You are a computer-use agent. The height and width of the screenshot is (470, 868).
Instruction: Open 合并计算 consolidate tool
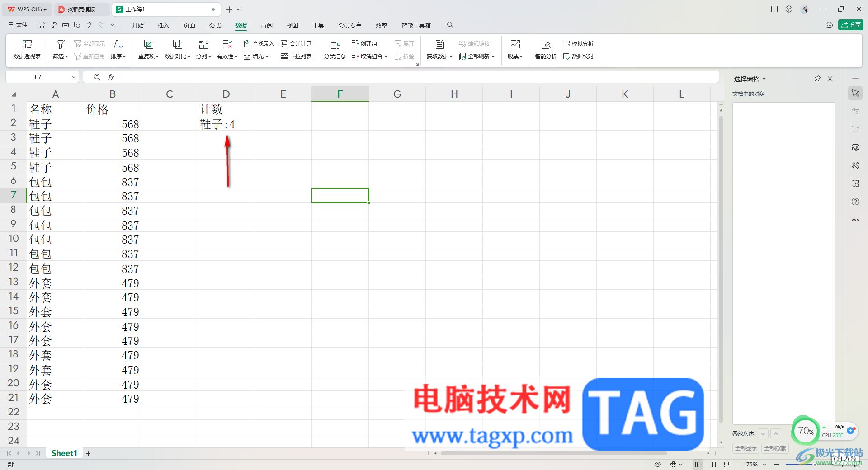pyautogui.click(x=296, y=43)
